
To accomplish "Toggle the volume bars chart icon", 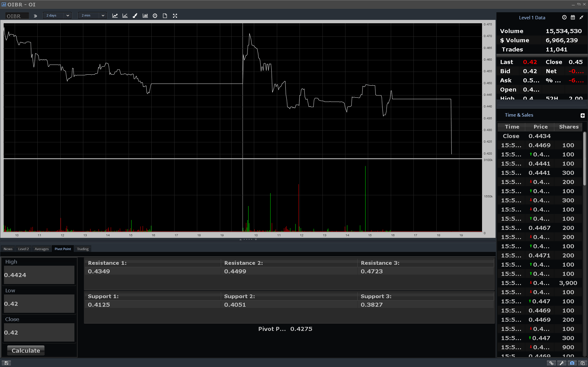I will pyautogui.click(x=145, y=16).
